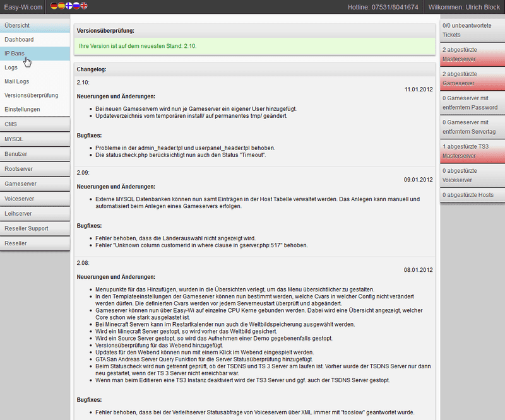Expand the Voiceserver menu section

35,199
